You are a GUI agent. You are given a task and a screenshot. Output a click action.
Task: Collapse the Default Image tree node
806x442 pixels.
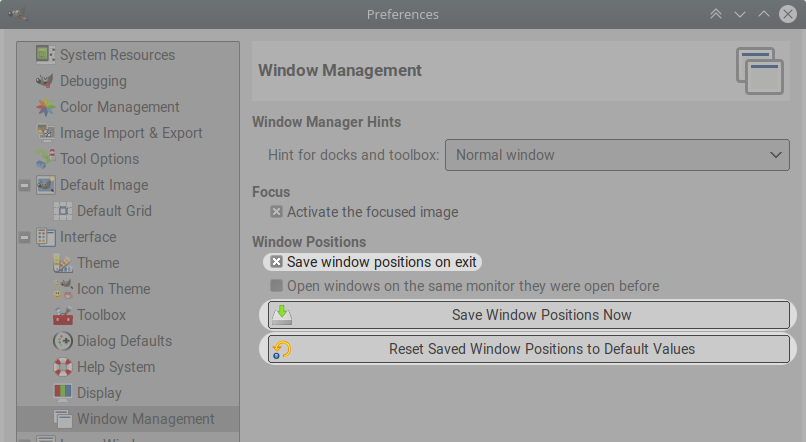click(24, 185)
